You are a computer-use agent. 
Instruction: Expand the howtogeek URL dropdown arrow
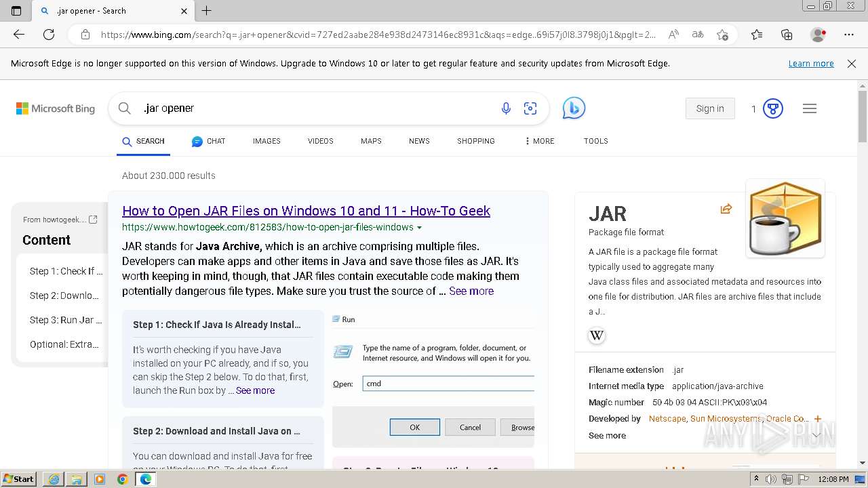[419, 228]
